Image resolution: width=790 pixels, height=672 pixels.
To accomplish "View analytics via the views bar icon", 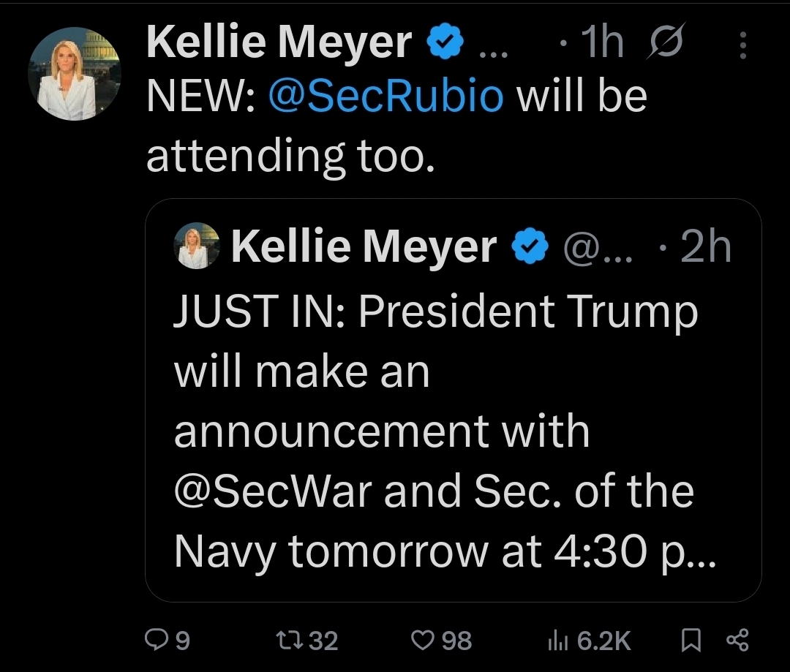I will click(x=557, y=641).
